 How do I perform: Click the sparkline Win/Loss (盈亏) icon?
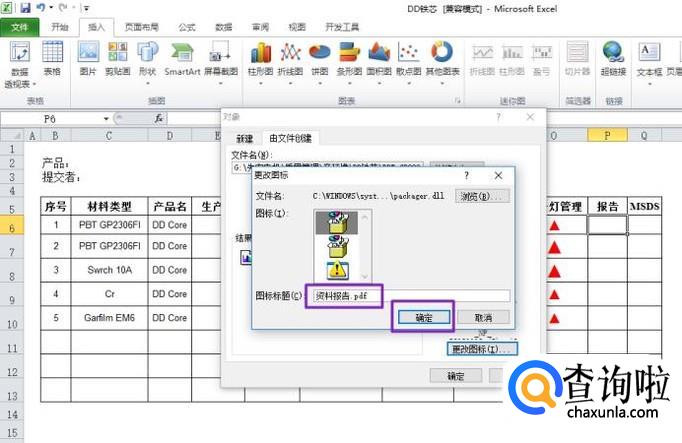click(542, 60)
